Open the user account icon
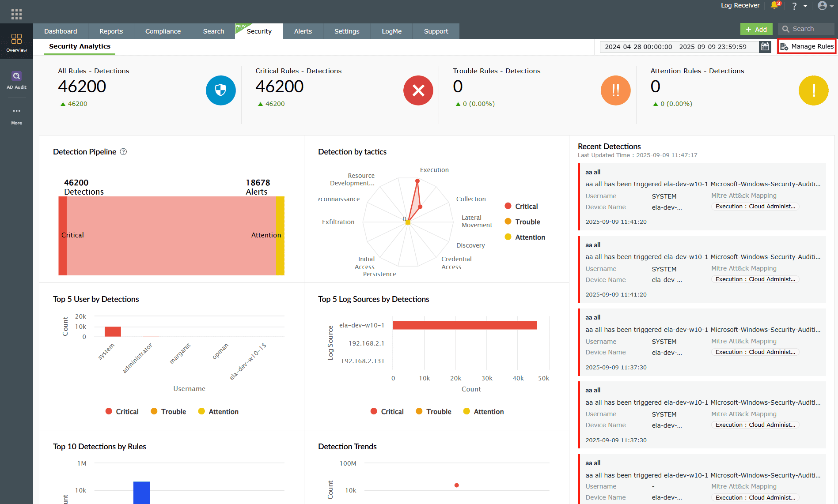Screen dimensions: 838x504 (x=822, y=6)
